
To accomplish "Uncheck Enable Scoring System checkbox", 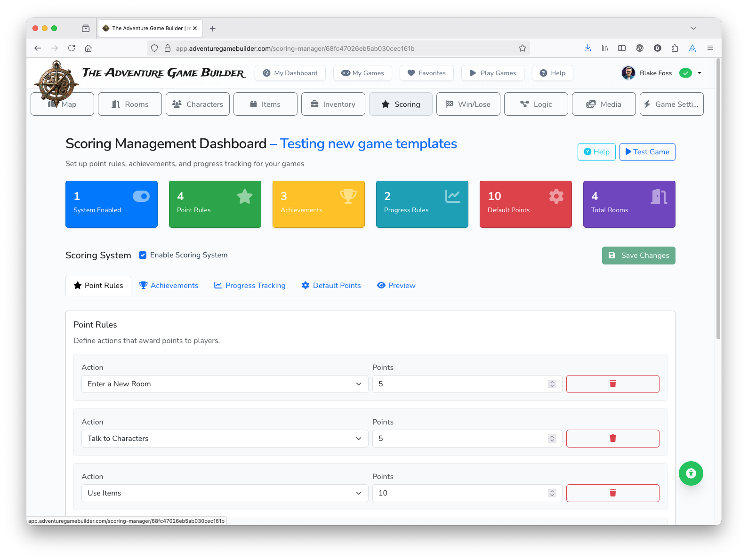I will 143,255.
